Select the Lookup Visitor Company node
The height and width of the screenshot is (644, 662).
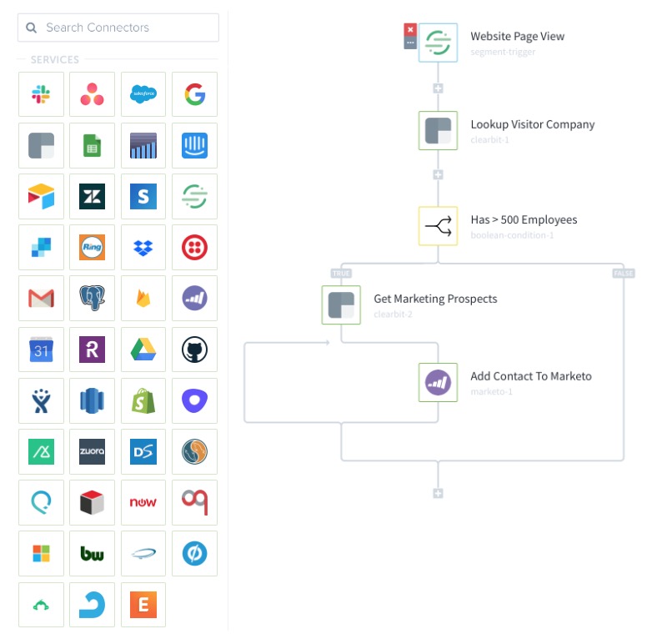pos(438,130)
